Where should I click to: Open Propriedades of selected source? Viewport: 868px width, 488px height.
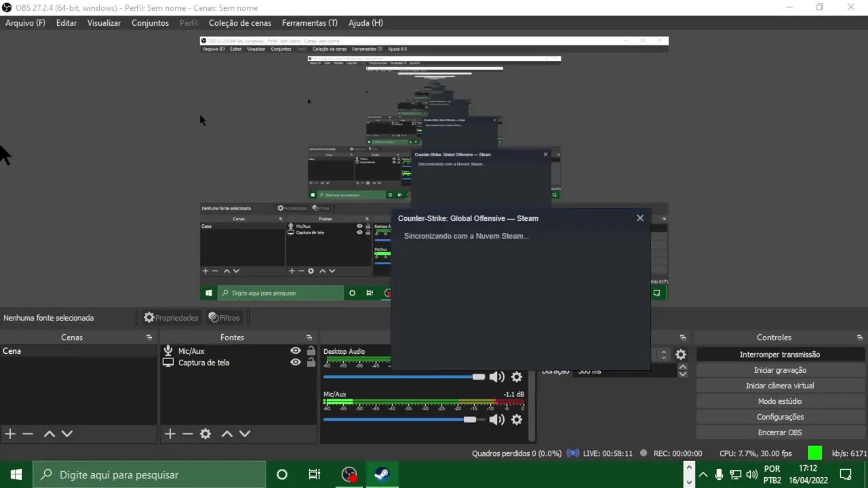pyautogui.click(x=171, y=317)
